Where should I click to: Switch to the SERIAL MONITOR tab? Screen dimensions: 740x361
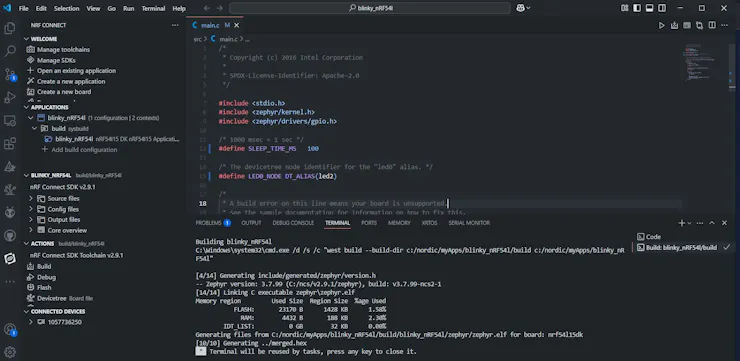(x=469, y=223)
